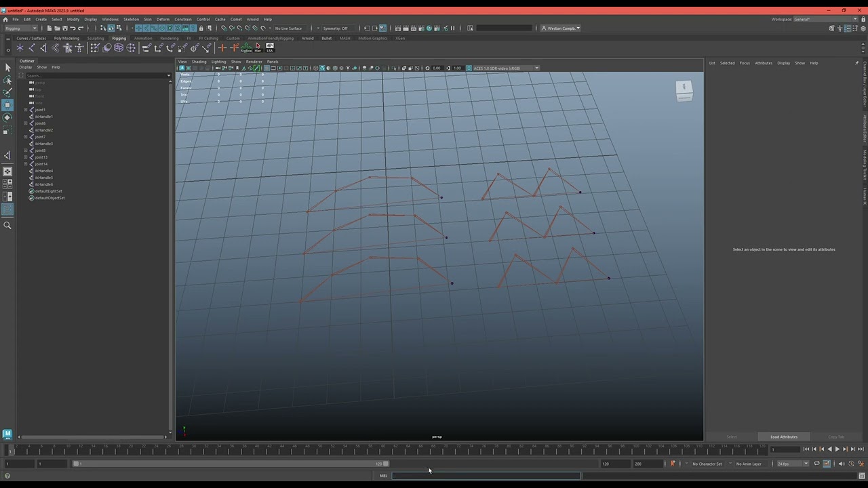Image resolution: width=868 pixels, height=488 pixels.
Task: Open the 24 fps frame rate dropdown
Action: point(792,464)
